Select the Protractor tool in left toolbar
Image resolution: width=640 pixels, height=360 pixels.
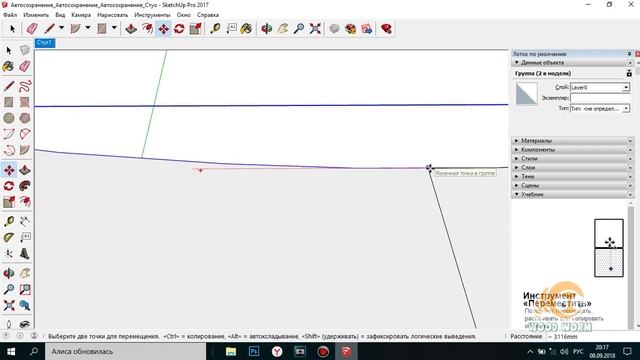(9, 237)
